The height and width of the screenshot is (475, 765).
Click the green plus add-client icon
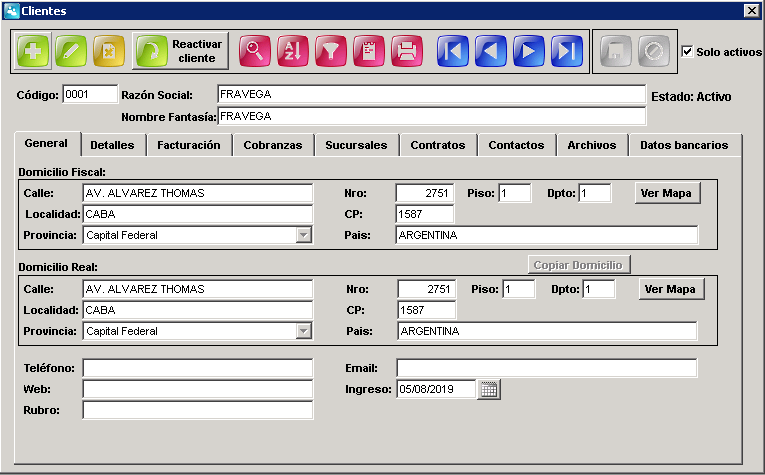[x=33, y=51]
